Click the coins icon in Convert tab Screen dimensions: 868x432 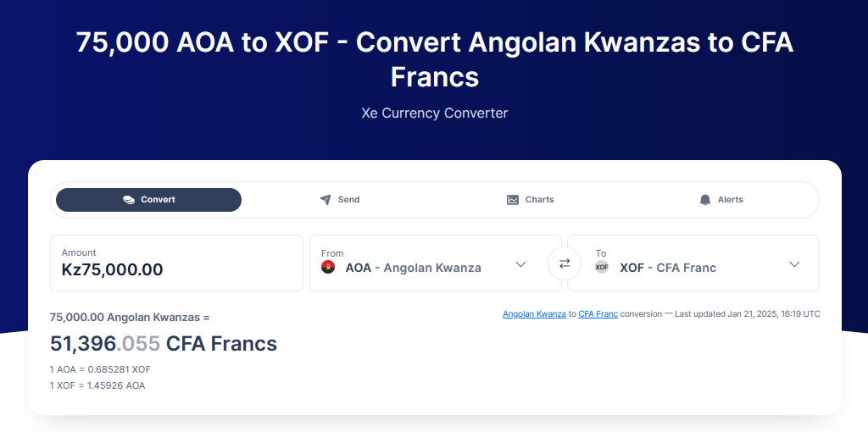click(129, 200)
